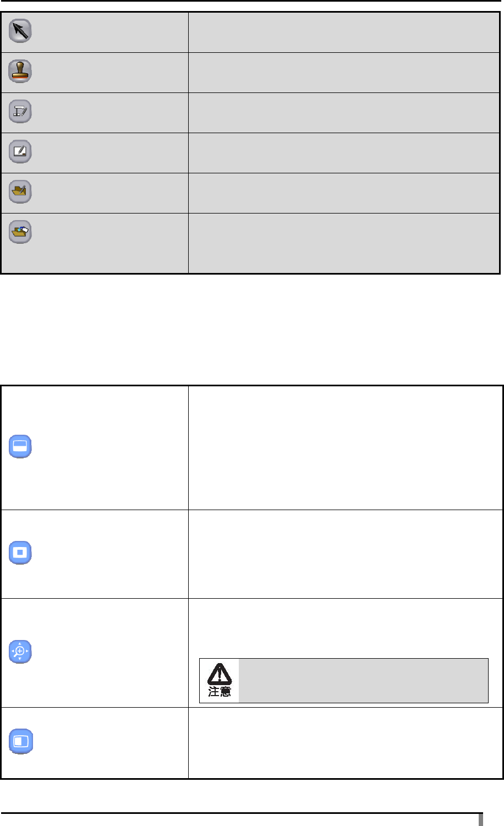Click the description cell beside the whiteboard icon

click(344, 153)
